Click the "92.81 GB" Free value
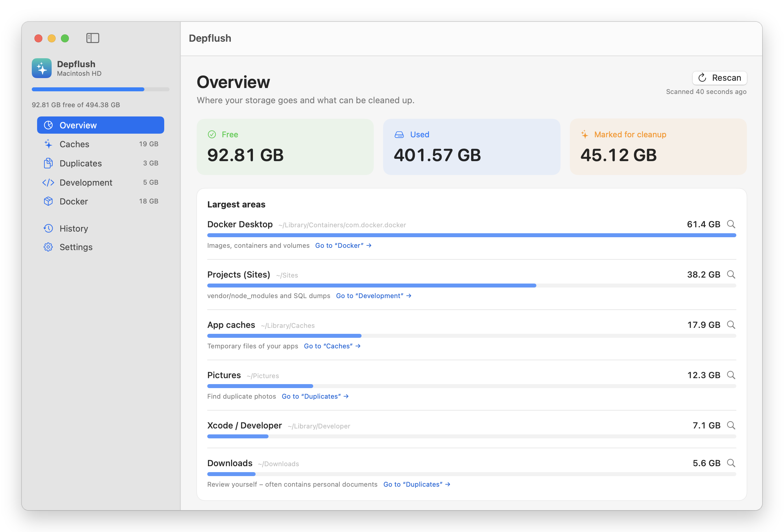Screen dimensions: 784x532 pyautogui.click(x=245, y=155)
